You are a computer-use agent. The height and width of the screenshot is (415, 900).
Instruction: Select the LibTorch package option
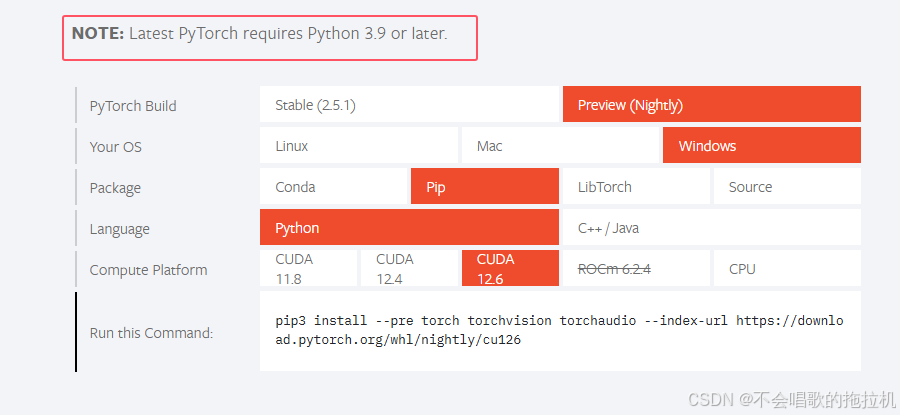tap(636, 187)
